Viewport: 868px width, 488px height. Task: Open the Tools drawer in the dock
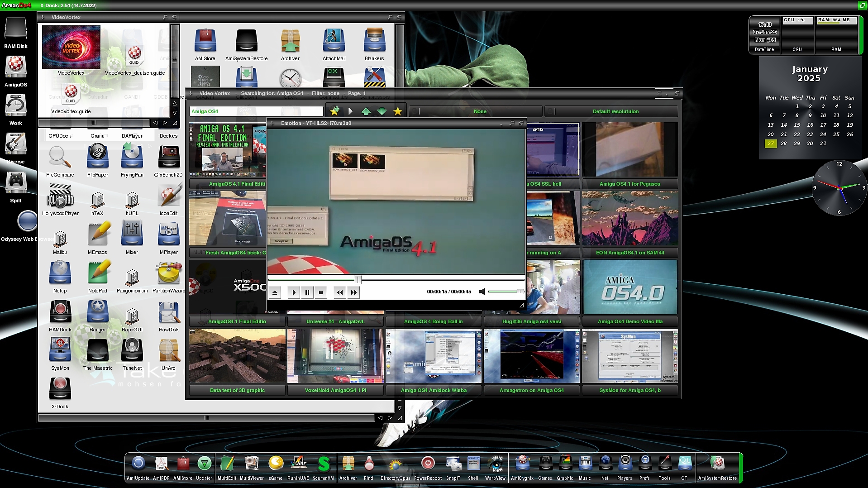click(664, 463)
